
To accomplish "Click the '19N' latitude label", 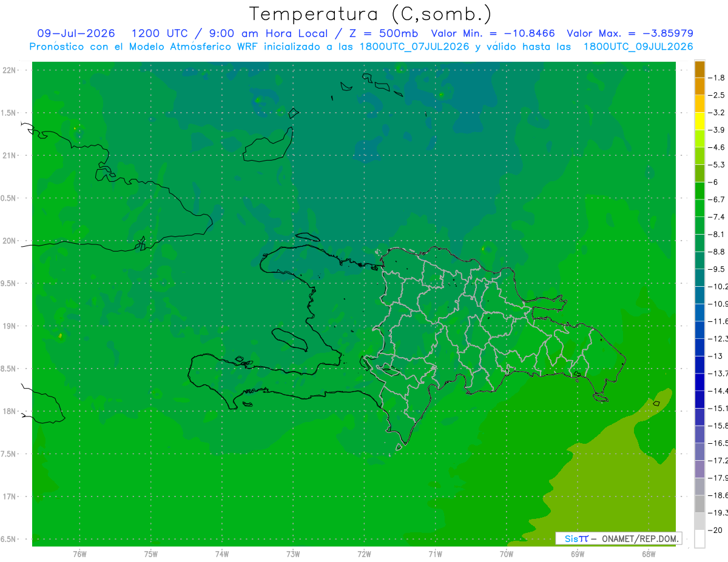I will click(9, 326).
